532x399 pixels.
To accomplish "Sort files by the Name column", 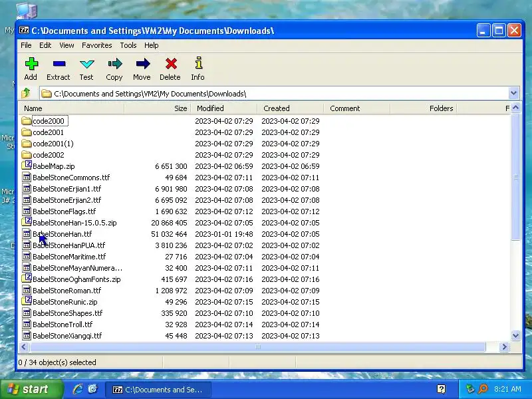I will (x=71, y=108).
